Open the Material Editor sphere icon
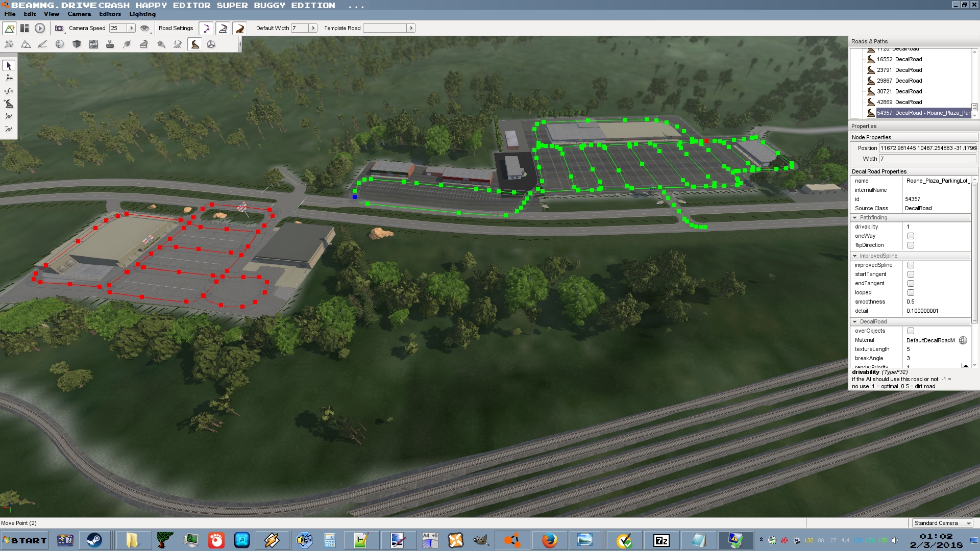The image size is (980, 551). pos(60,44)
